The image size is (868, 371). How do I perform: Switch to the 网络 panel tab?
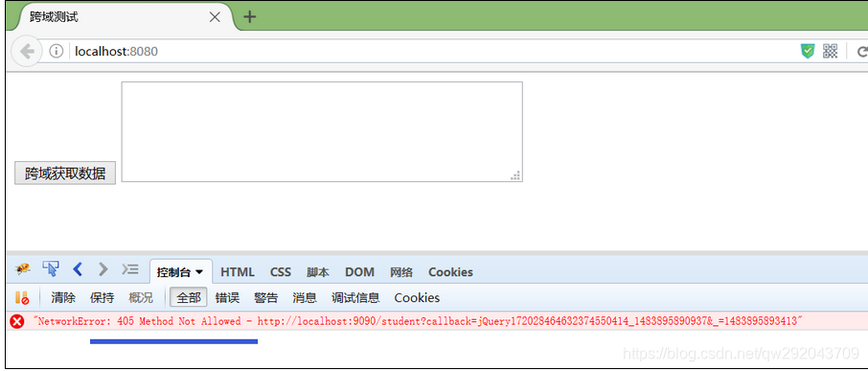pyautogui.click(x=401, y=272)
